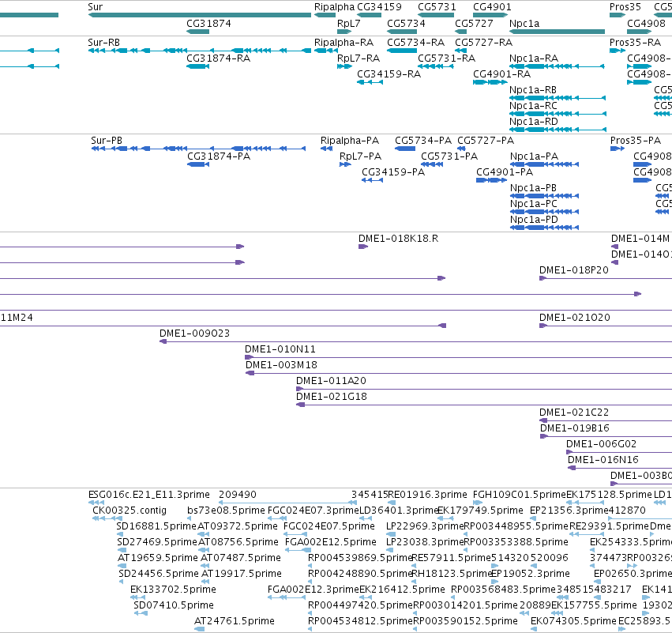The image size is (672, 633).
Task: Select BAC clone DME1-011A20
Action: (x=484, y=389)
